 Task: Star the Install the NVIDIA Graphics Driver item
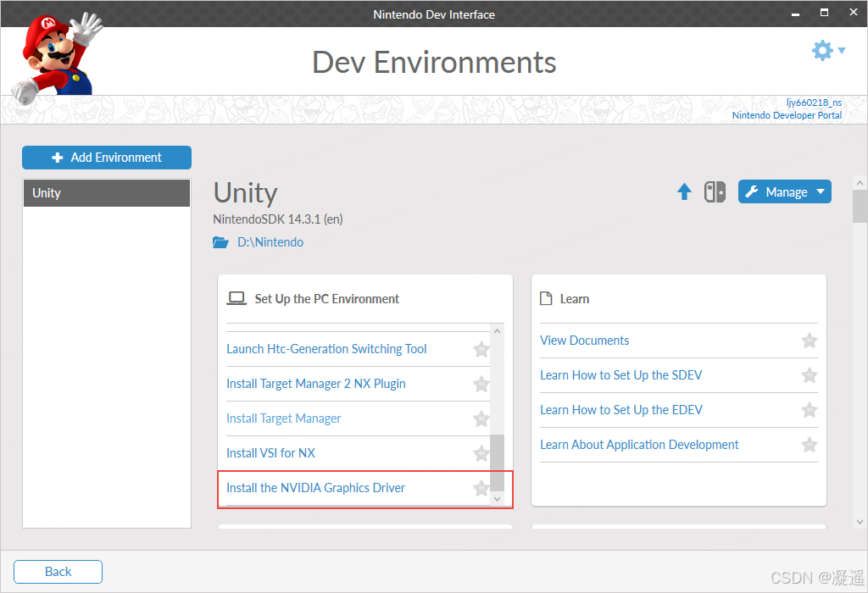click(x=481, y=488)
